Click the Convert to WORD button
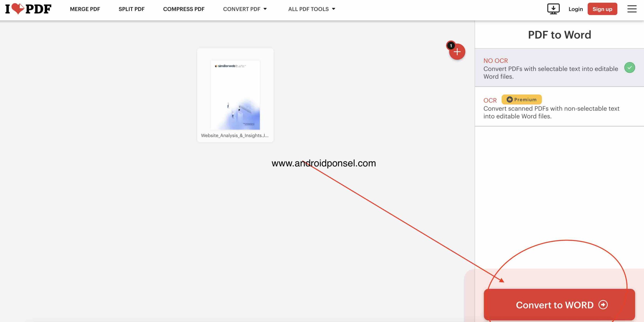Image resolution: width=644 pixels, height=322 pixels. [x=559, y=305]
